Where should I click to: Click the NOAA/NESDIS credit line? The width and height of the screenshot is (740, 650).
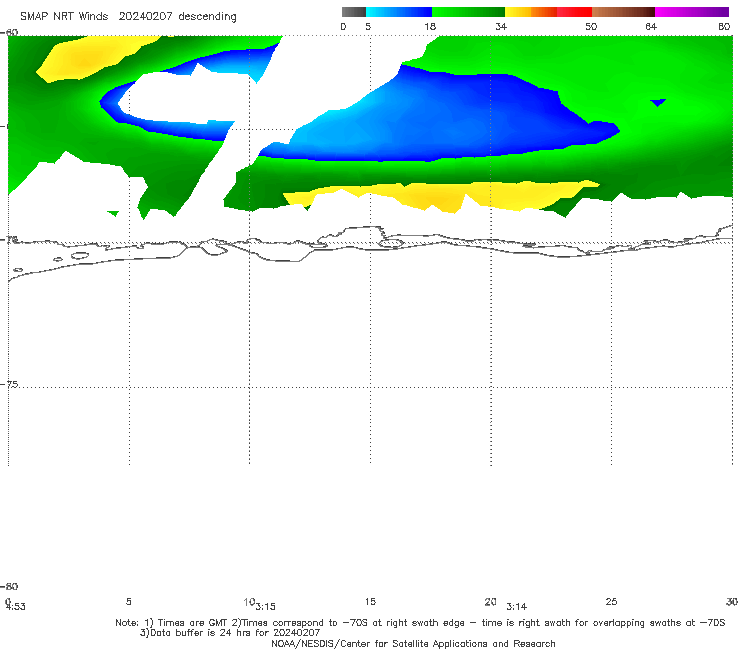(413, 643)
